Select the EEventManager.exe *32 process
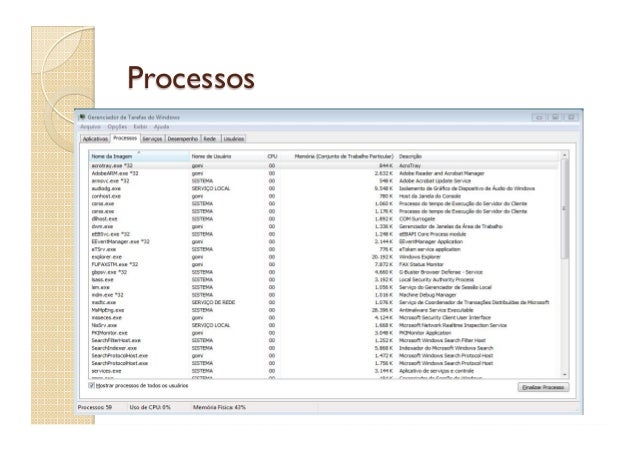 pyautogui.click(x=324, y=242)
